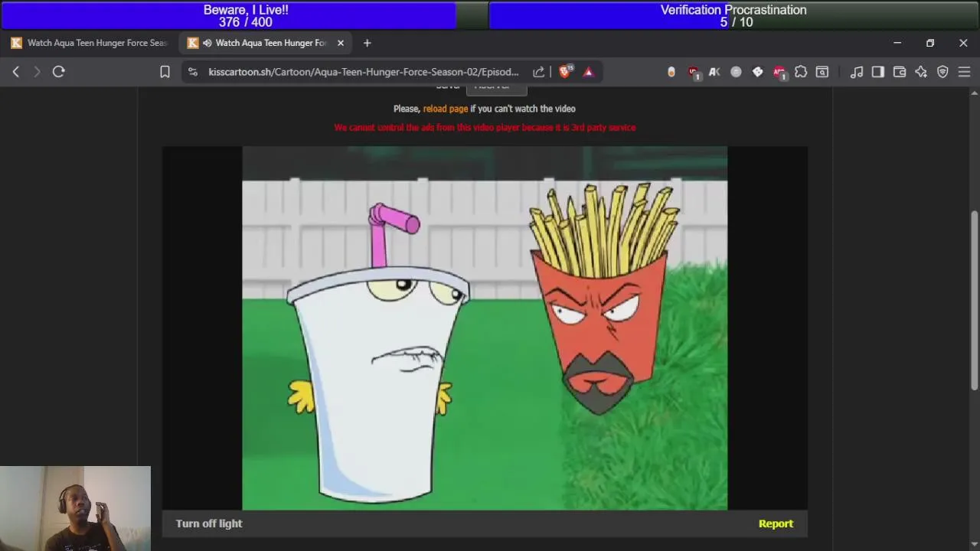This screenshot has width=980, height=551.
Task: Open Leo AI sparkle icon
Action: click(x=921, y=72)
